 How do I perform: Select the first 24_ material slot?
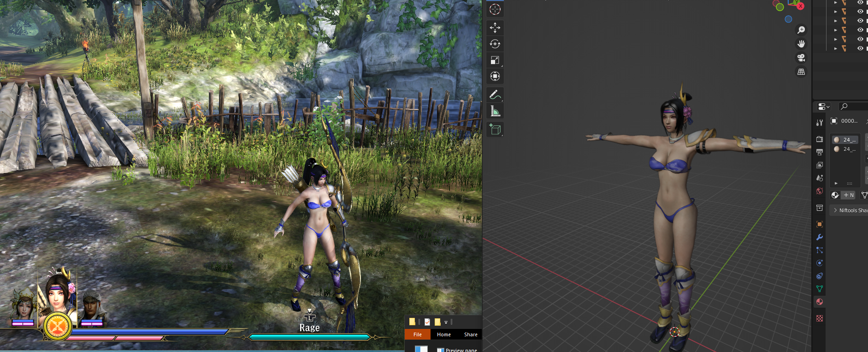(845, 140)
